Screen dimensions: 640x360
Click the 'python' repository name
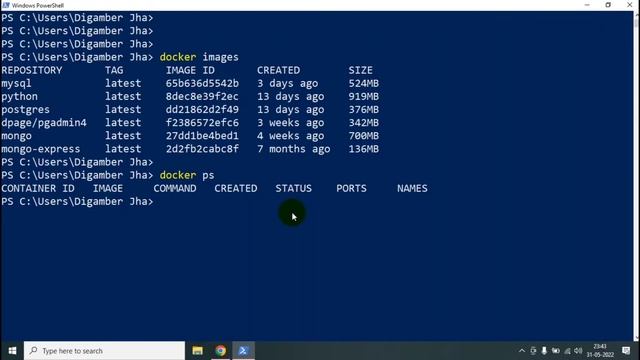click(19, 97)
